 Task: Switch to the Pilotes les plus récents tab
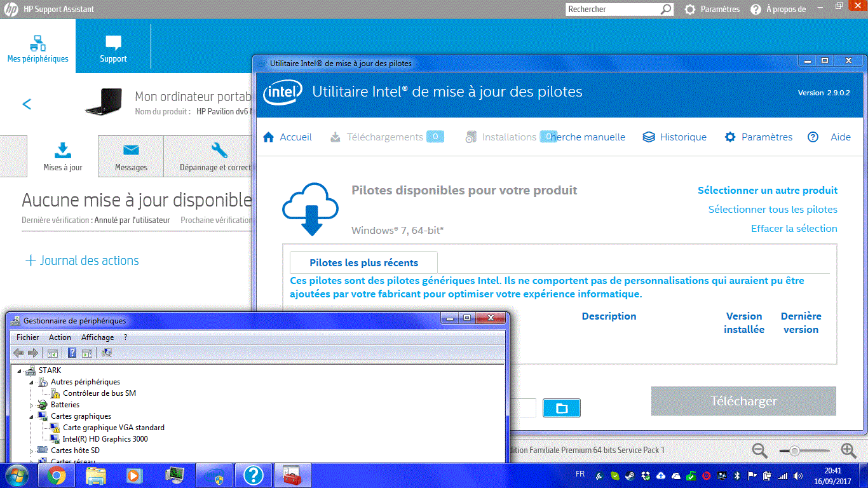pos(363,262)
